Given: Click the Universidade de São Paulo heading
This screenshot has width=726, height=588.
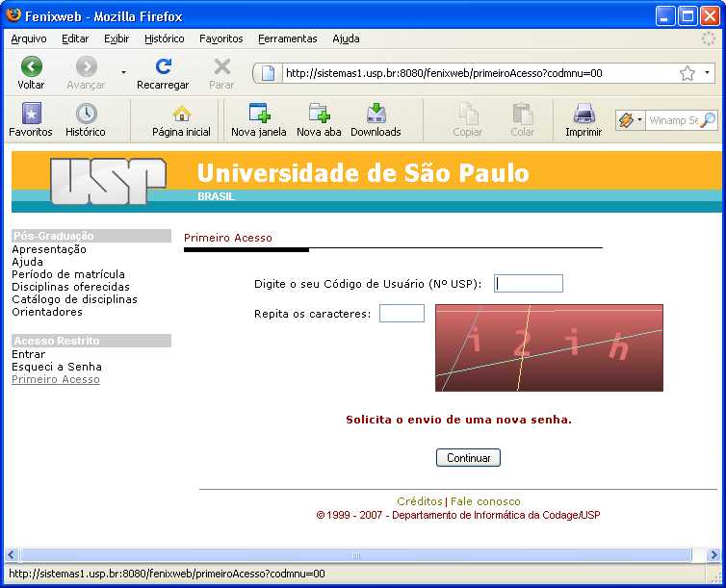Looking at the screenshot, I should pyautogui.click(x=363, y=173).
